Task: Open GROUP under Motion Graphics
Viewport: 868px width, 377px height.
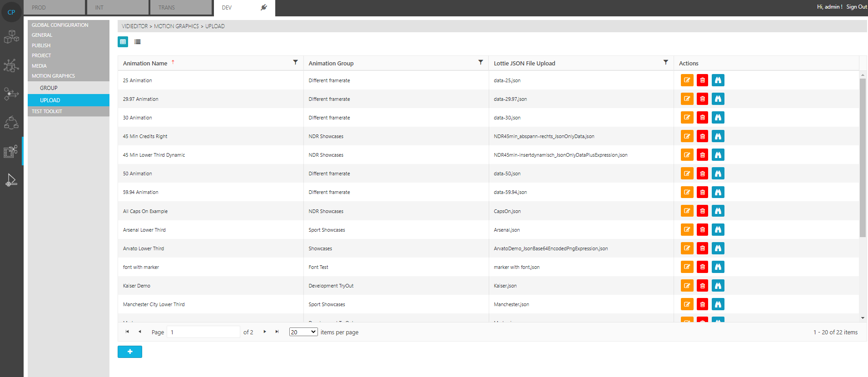Action: 49,88
